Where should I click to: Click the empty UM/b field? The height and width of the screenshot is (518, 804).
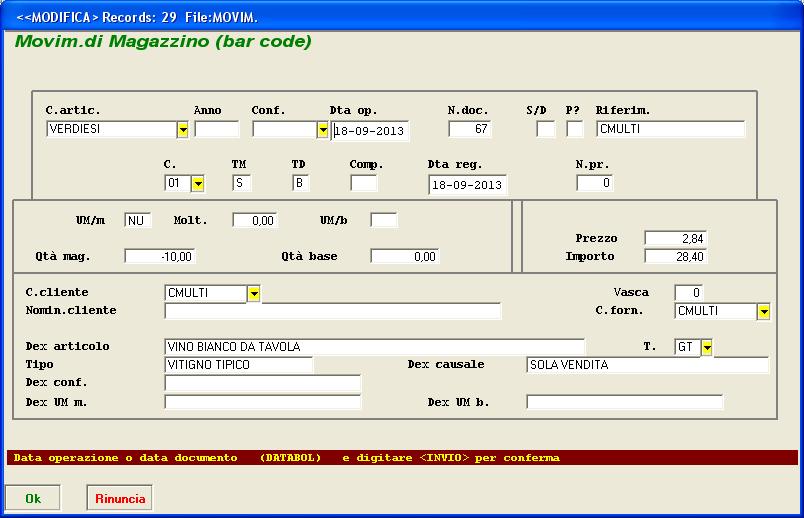[x=384, y=221]
